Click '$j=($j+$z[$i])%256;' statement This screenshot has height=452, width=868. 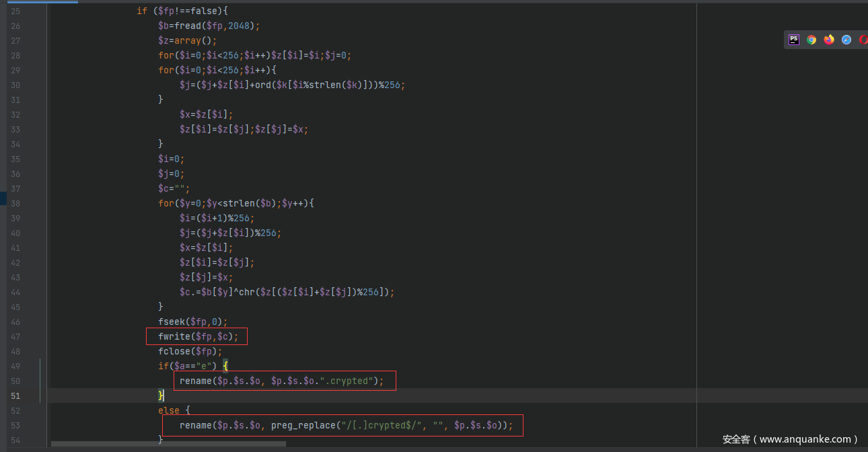tap(231, 233)
